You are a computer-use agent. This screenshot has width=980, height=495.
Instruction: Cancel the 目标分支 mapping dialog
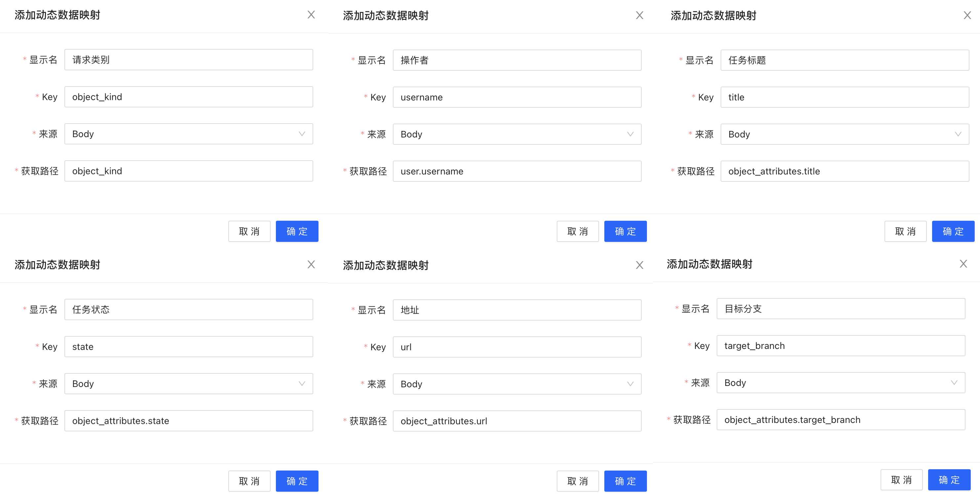click(x=901, y=480)
